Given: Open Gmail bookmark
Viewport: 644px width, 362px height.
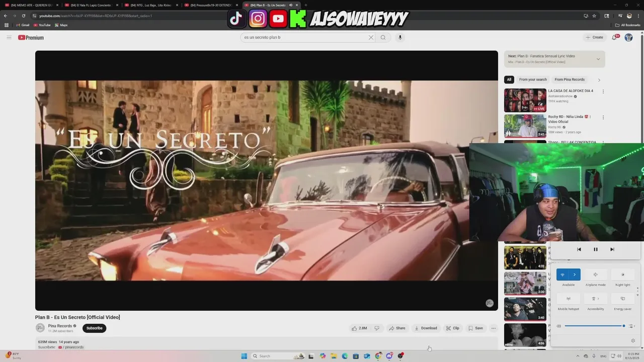Looking at the screenshot, I should [23, 25].
